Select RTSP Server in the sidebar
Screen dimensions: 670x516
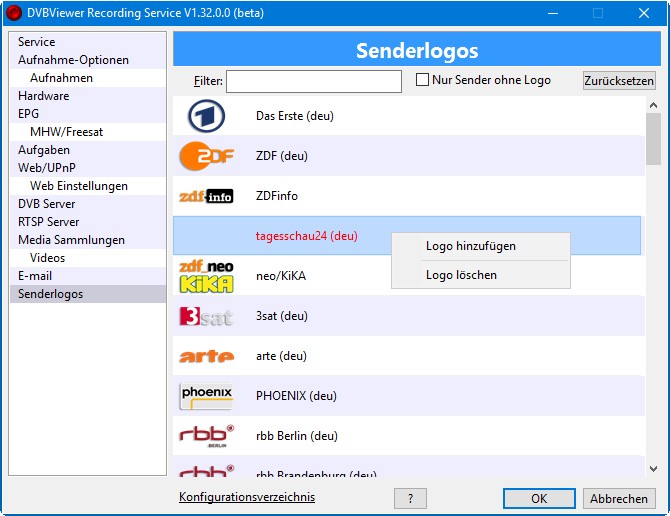point(88,222)
